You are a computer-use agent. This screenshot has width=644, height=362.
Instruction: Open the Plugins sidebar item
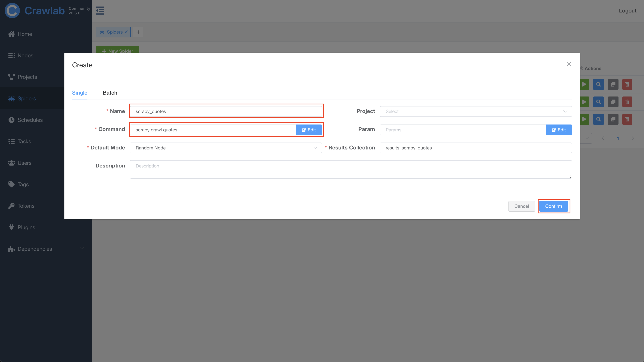(46, 228)
